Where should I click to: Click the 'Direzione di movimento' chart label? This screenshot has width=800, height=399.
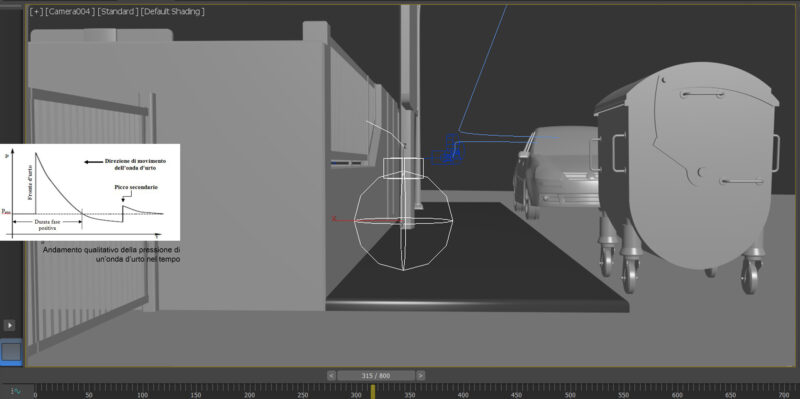click(x=136, y=161)
